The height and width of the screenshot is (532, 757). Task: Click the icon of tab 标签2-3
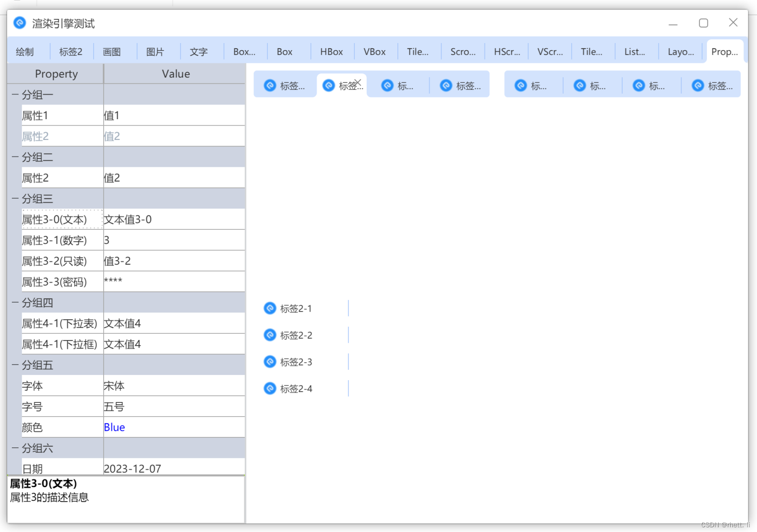(270, 362)
